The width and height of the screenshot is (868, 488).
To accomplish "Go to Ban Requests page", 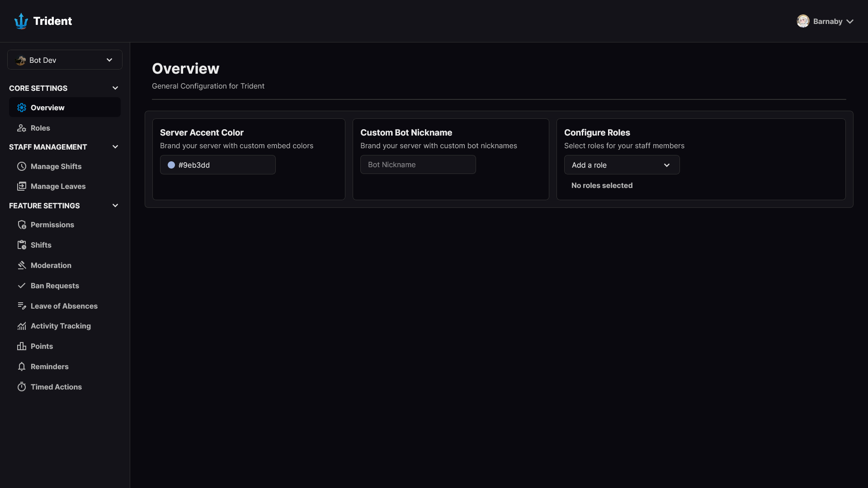I will click(x=55, y=286).
